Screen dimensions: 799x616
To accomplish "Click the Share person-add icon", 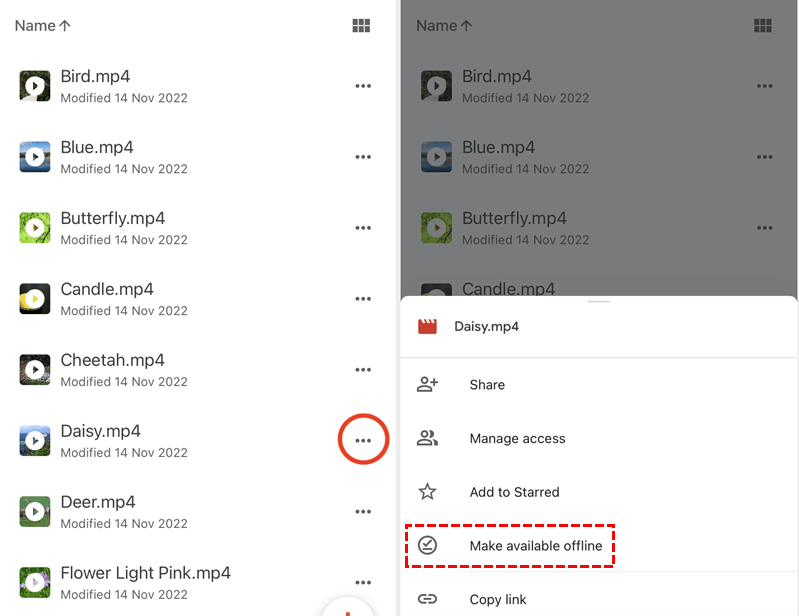I will pyautogui.click(x=428, y=384).
